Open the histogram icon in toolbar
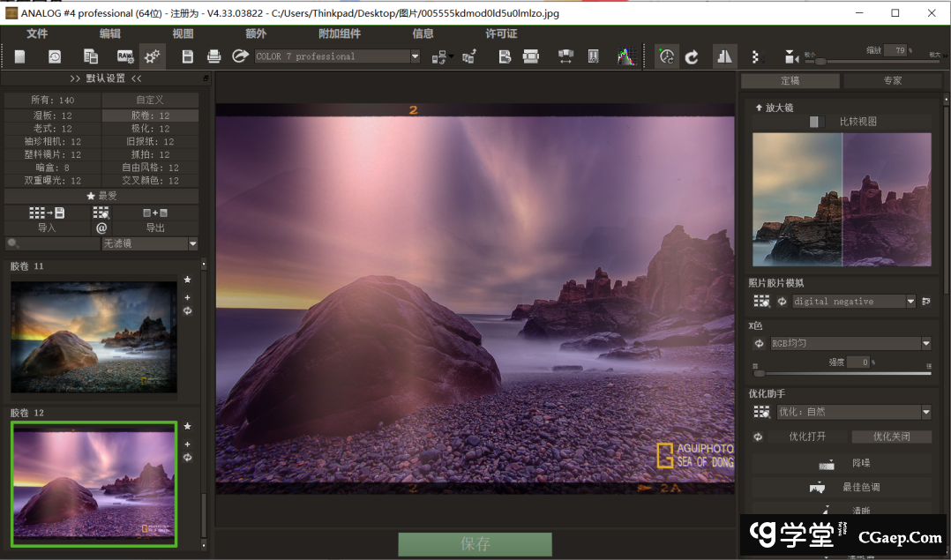 625,56
